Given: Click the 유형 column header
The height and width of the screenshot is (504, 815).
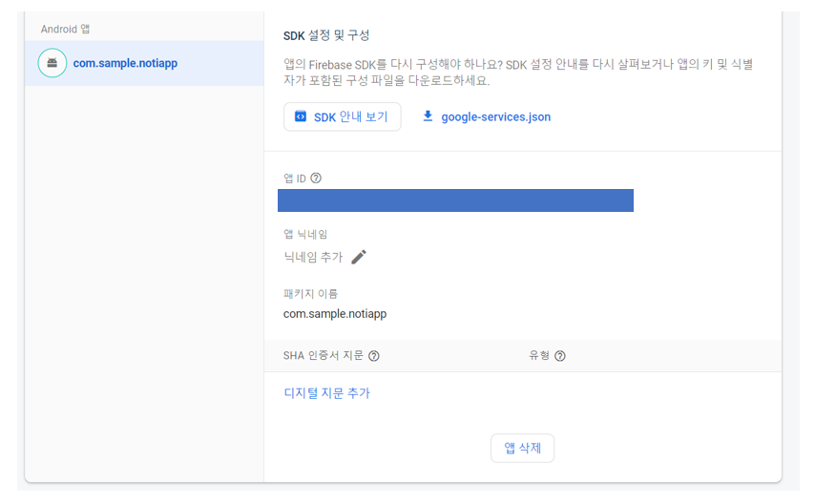Looking at the screenshot, I should click(x=539, y=356).
